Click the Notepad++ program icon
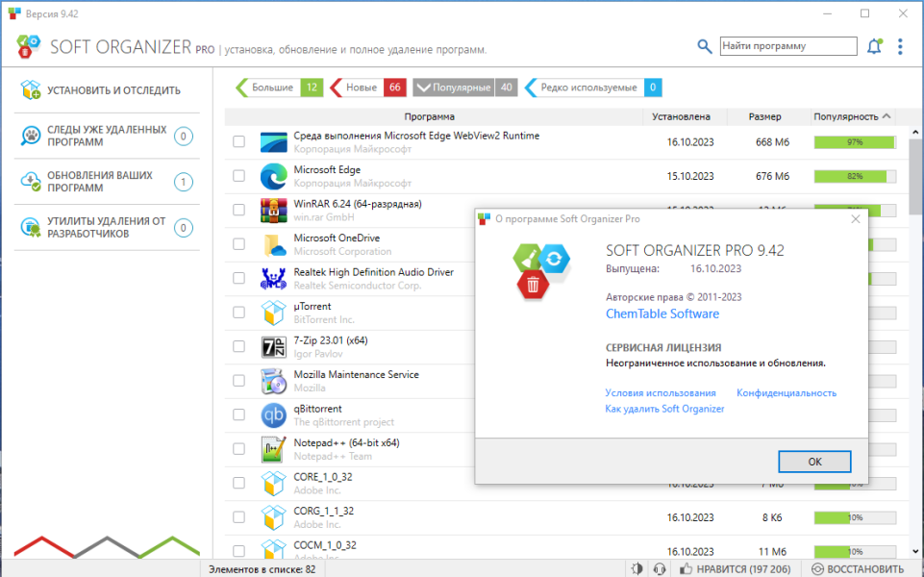The width and height of the screenshot is (924, 577). 273,450
